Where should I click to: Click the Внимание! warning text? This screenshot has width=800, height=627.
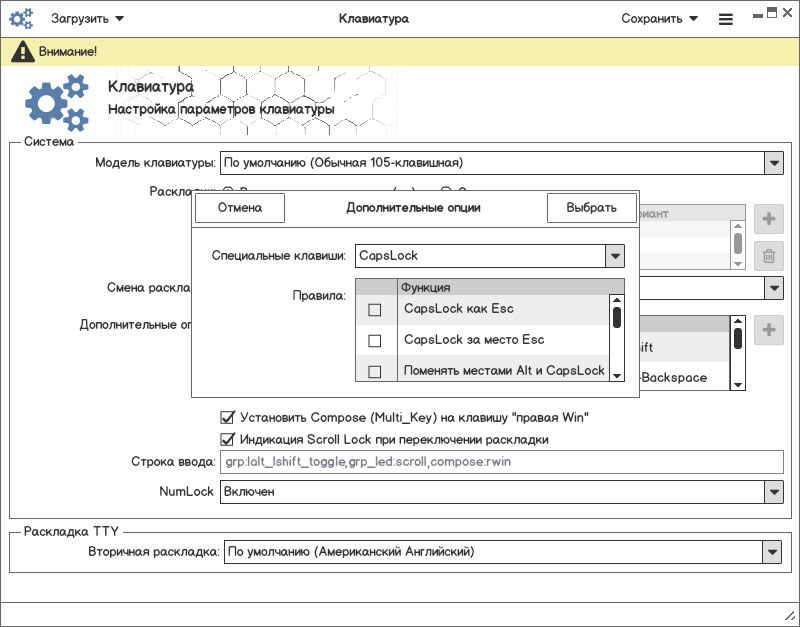(68, 52)
